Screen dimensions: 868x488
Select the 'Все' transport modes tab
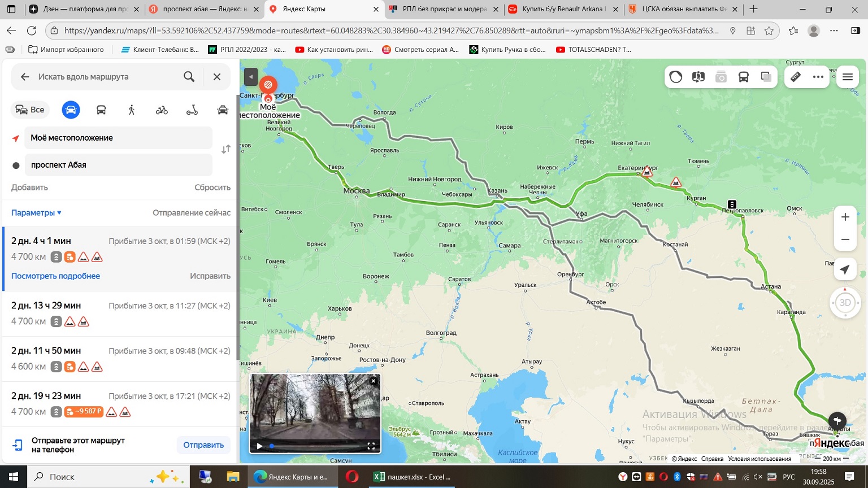30,110
